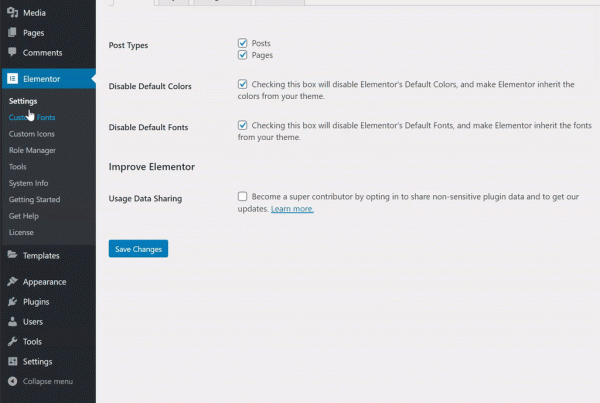Toggle Disable Default Colors checkbox
This screenshot has width=600, height=403.
[x=243, y=84]
